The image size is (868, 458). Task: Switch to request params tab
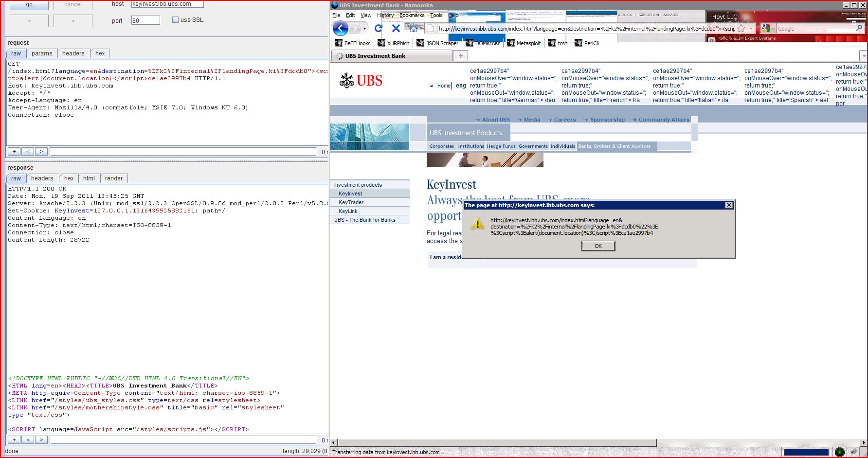pyautogui.click(x=42, y=53)
